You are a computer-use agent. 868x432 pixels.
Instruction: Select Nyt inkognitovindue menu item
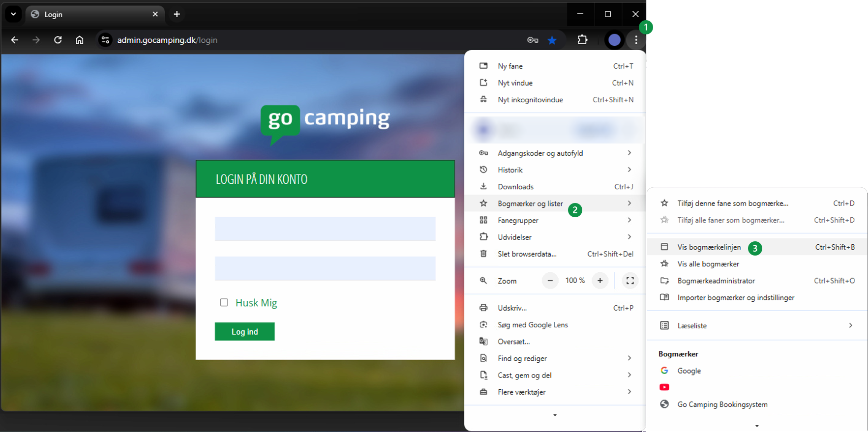530,100
